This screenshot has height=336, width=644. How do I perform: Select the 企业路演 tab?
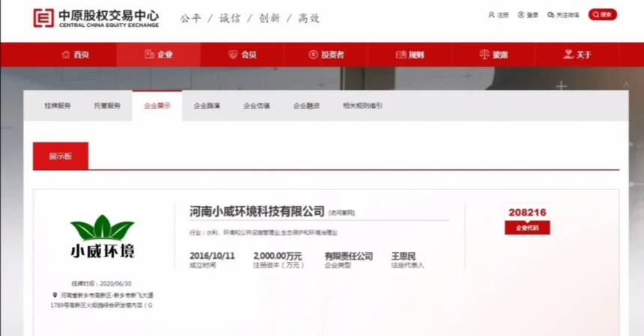(207, 106)
